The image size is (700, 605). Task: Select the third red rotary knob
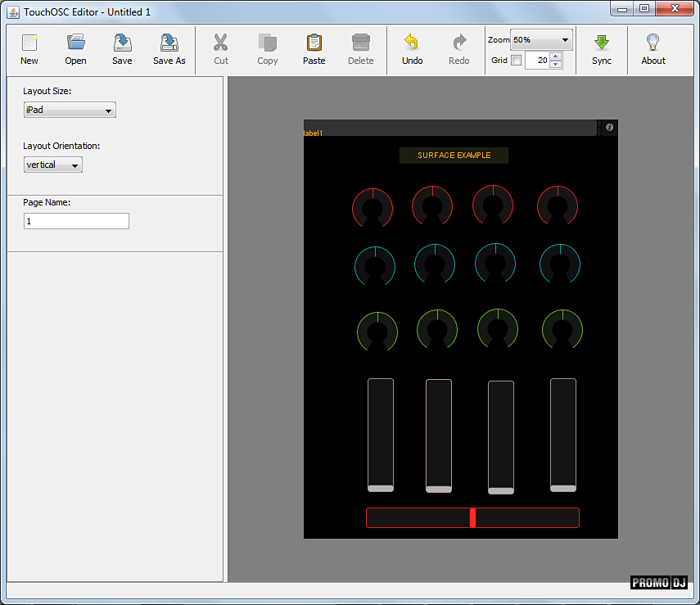tap(493, 205)
